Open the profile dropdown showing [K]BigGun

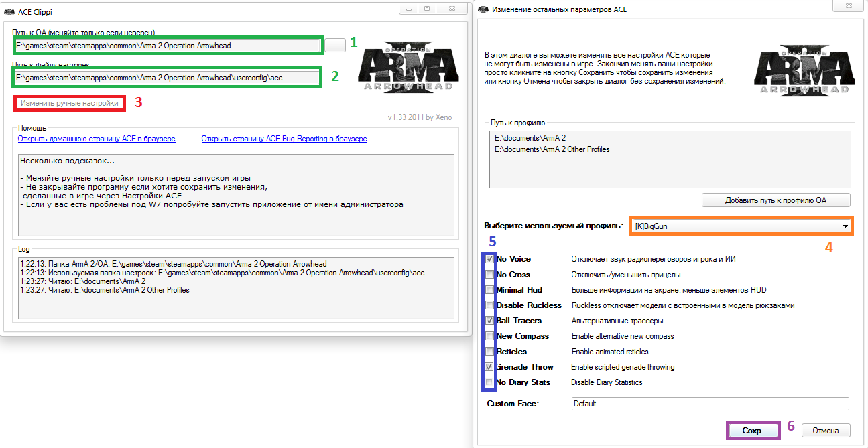[x=741, y=226]
